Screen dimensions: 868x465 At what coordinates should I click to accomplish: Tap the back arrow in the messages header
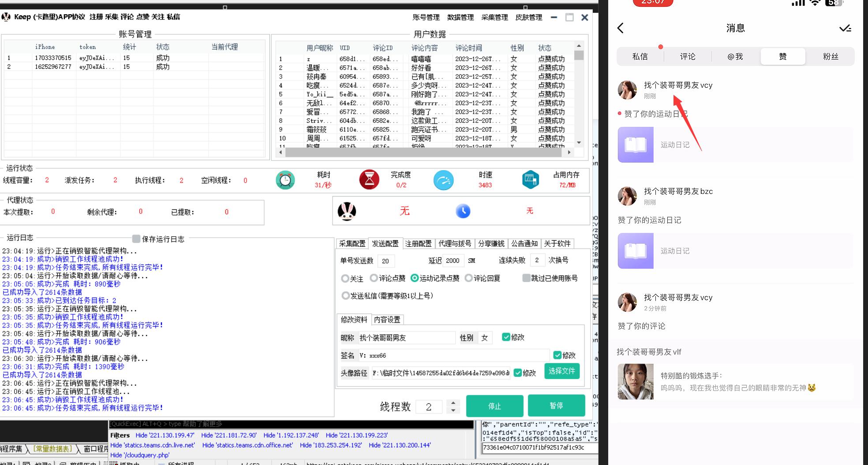click(621, 28)
